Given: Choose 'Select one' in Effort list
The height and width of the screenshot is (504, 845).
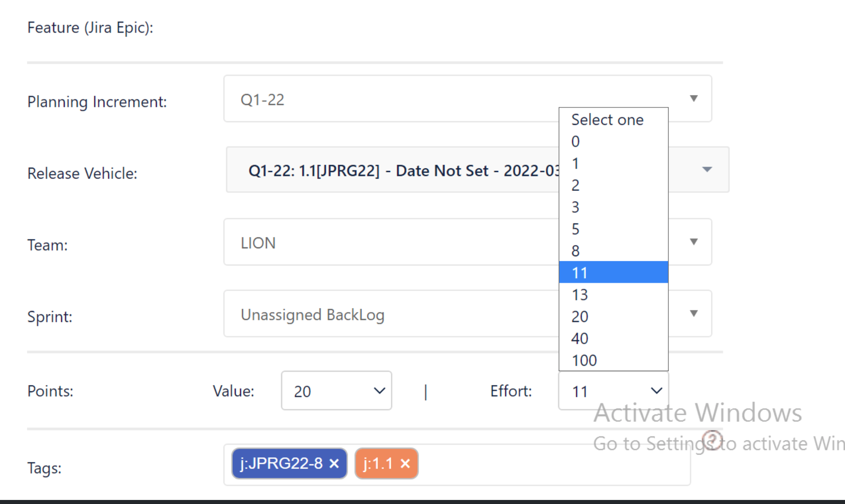Looking at the screenshot, I should coord(608,120).
